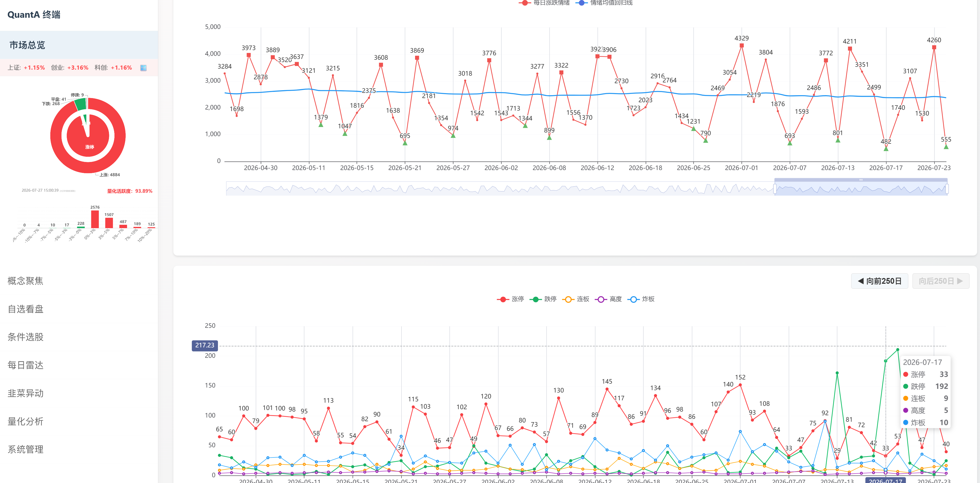Hide the 炸板 series via legend
Viewport: 980px width, 483px height.
(x=641, y=299)
